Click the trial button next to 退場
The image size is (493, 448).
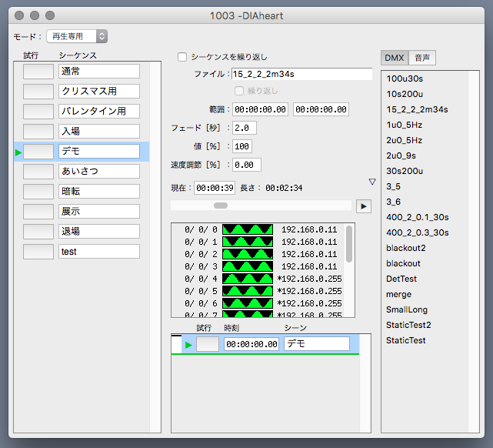[x=38, y=232]
